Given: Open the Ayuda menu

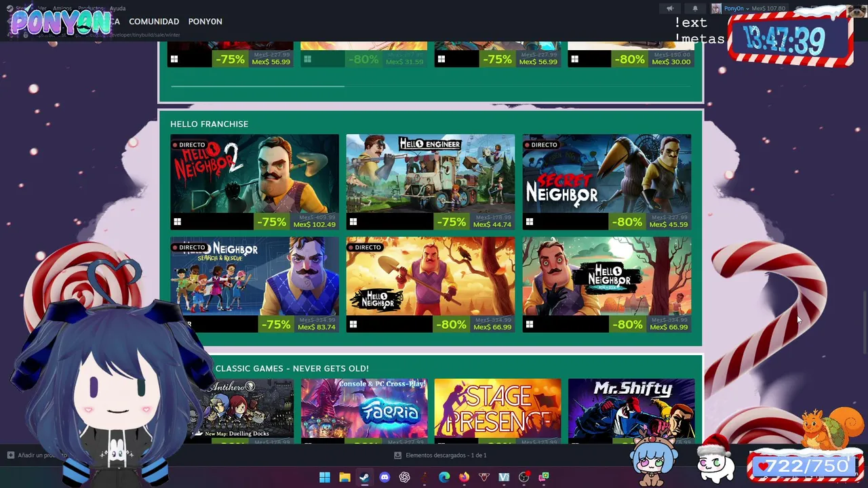Looking at the screenshot, I should pos(117,8).
